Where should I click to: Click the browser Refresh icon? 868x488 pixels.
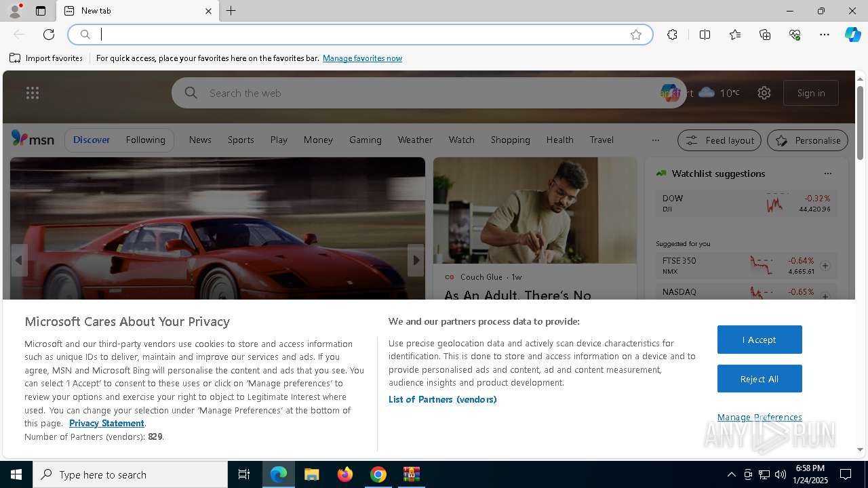pos(49,35)
